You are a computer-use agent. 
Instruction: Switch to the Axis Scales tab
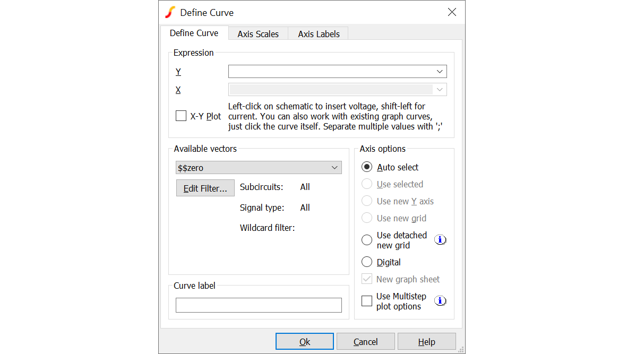pos(258,34)
